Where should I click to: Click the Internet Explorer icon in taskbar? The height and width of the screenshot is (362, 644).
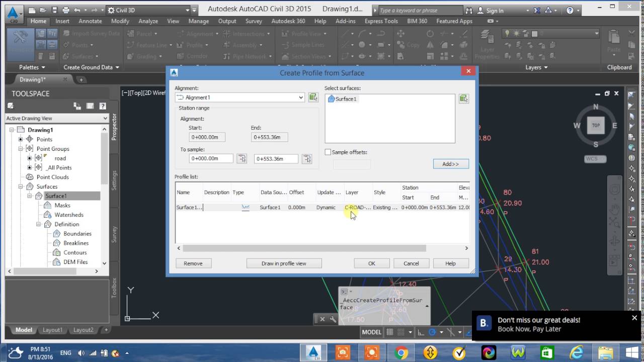[x=576, y=352]
